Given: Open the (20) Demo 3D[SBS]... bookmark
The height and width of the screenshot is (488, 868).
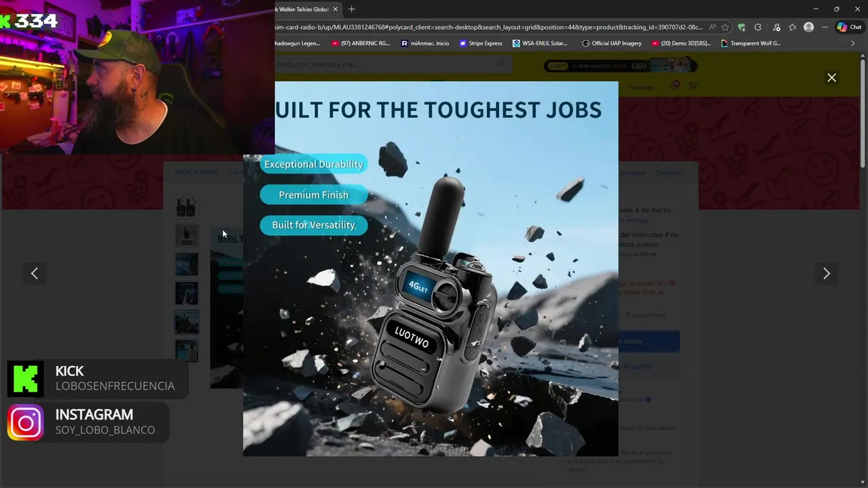Looking at the screenshot, I should pyautogui.click(x=681, y=43).
